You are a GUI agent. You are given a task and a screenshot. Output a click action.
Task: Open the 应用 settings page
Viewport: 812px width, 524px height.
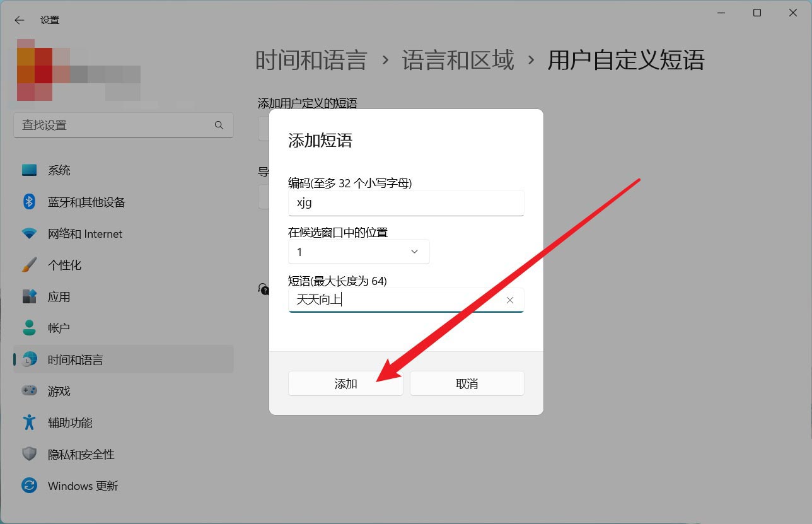(59, 296)
